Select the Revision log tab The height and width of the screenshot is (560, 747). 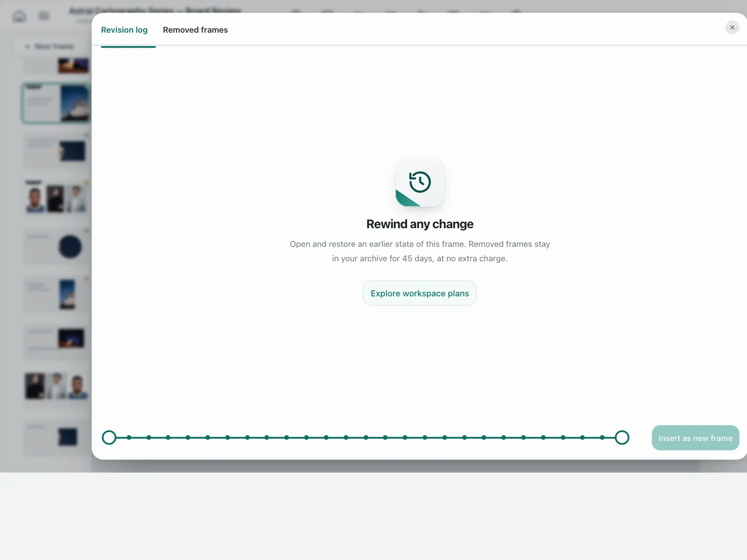coord(124,30)
